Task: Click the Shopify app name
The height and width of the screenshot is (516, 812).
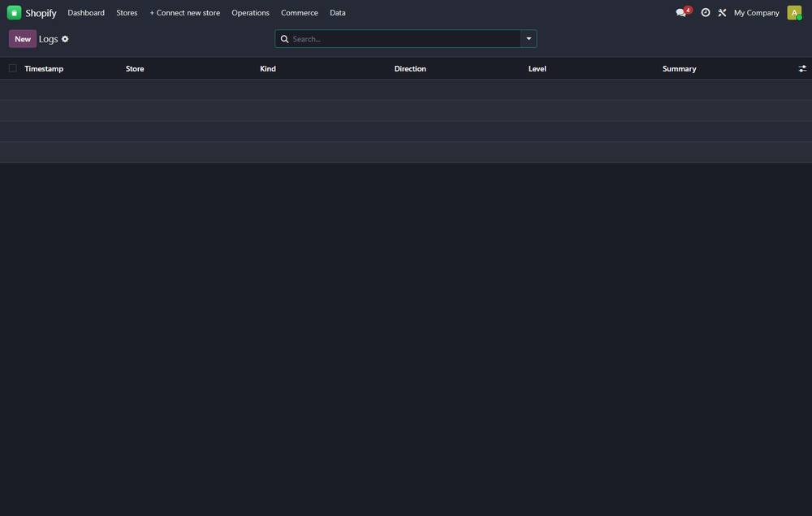Action: (x=41, y=13)
